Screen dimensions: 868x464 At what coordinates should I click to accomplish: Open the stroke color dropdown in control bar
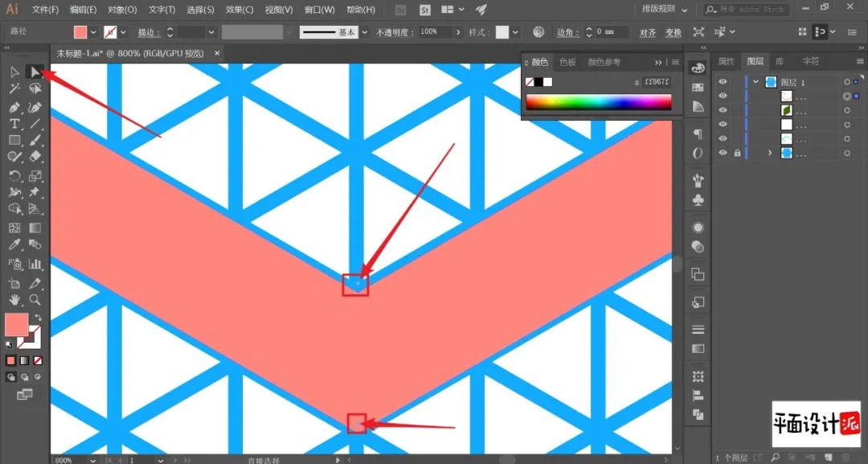(x=123, y=32)
